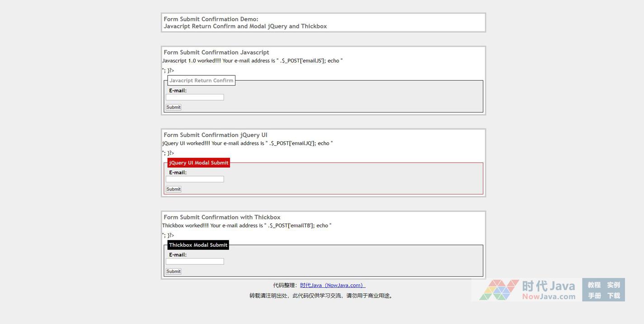Image resolution: width=644 pixels, height=324 pixels.
Task: Focus the Javacript Return Confirm e-mail field
Action: pos(195,97)
